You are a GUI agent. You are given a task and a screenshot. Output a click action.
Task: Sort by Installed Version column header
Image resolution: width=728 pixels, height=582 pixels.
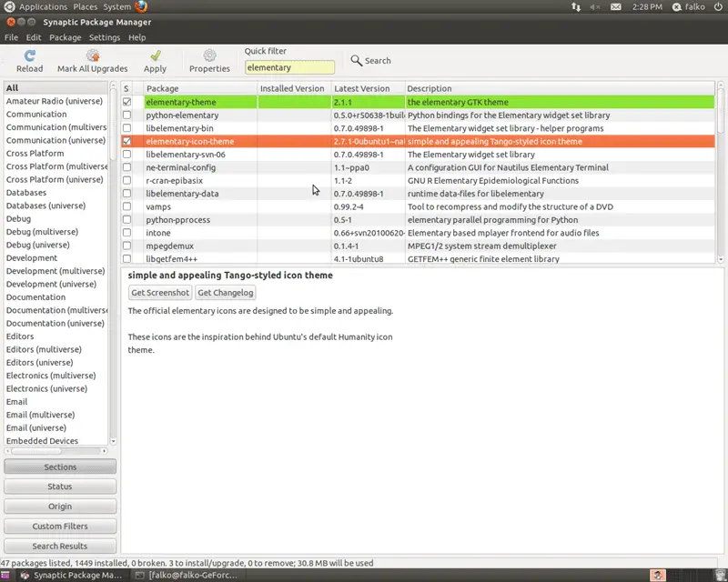(294, 88)
